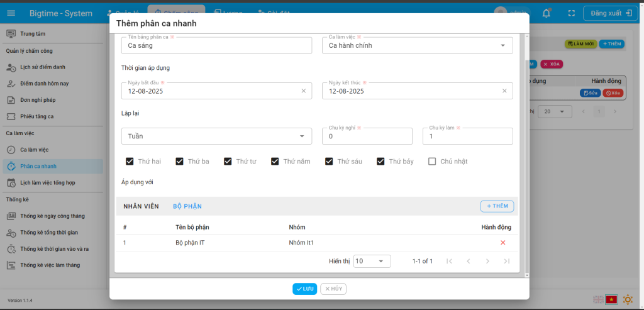Uncheck the Thứ hai checkbox

(130, 162)
